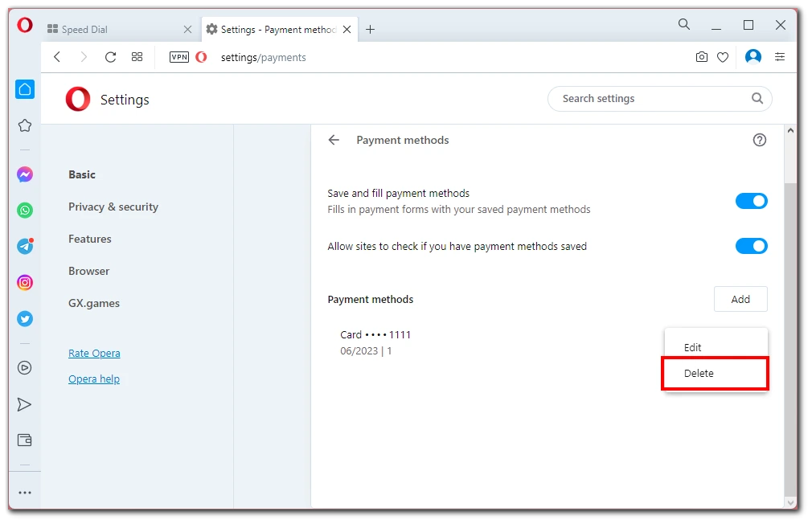This screenshot has height=524, width=812.
Task: Go back with the browser back arrow
Action: (57, 57)
